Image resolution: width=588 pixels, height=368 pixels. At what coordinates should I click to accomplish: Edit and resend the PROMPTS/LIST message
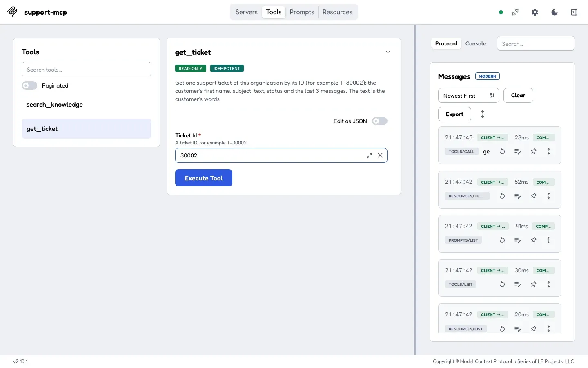[518, 240]
